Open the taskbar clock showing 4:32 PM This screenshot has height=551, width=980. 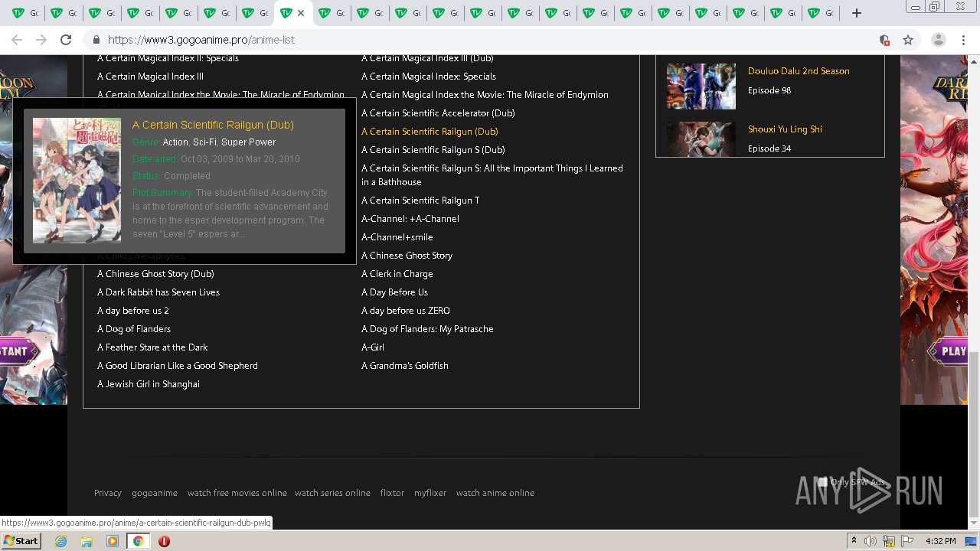click(940, 541)
